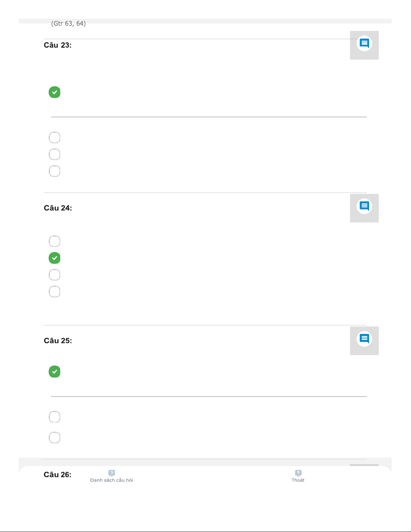411x532 pixels.
Task: Open comment icon for Câu 23
Action: click(x=364, y=44)
